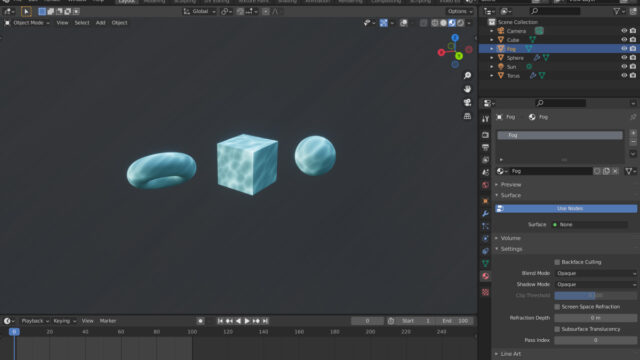Open the Scene properties tab
Screen dimensions: 640x360
[485, 172]
